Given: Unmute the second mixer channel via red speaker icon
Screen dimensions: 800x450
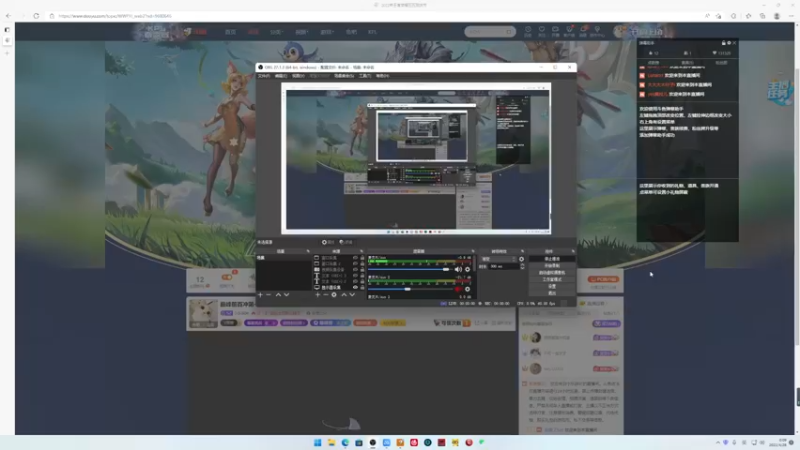Looking at the screenshot, I should click(x=458, y=289).
